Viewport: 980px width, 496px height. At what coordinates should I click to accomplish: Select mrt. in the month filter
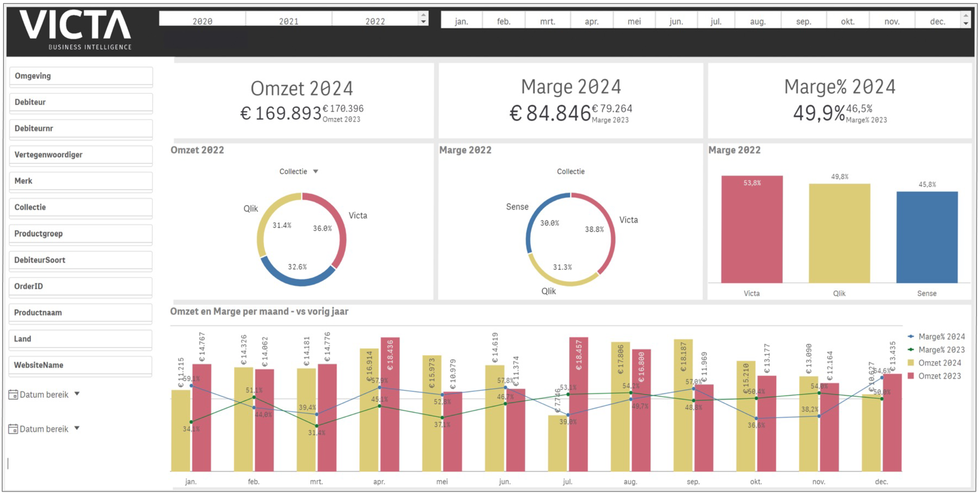coord(547,21)
